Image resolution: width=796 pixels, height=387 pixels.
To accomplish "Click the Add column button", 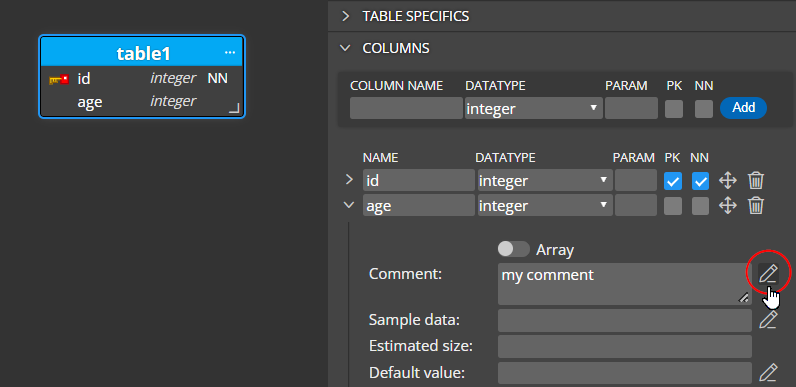I will [x=743, y=108].
